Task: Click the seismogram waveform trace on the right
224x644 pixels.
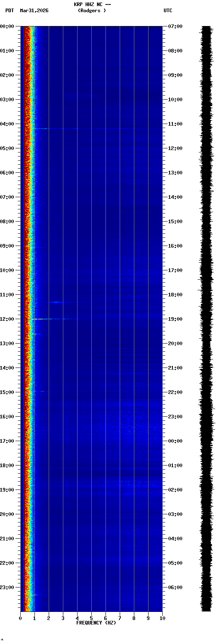Action: (x=206, y=319)
